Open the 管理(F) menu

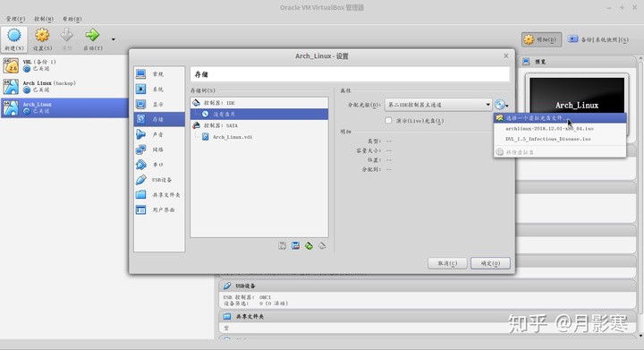tap(15, 19)
